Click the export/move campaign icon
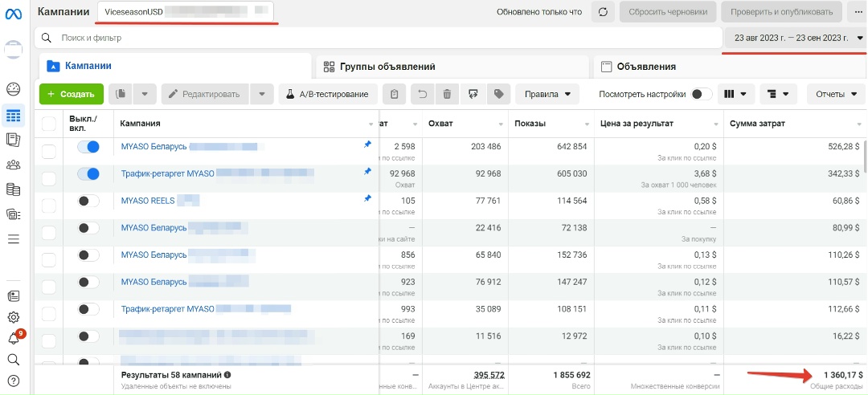This screenshot has height=395, width=868. click(x=473, y=94)
